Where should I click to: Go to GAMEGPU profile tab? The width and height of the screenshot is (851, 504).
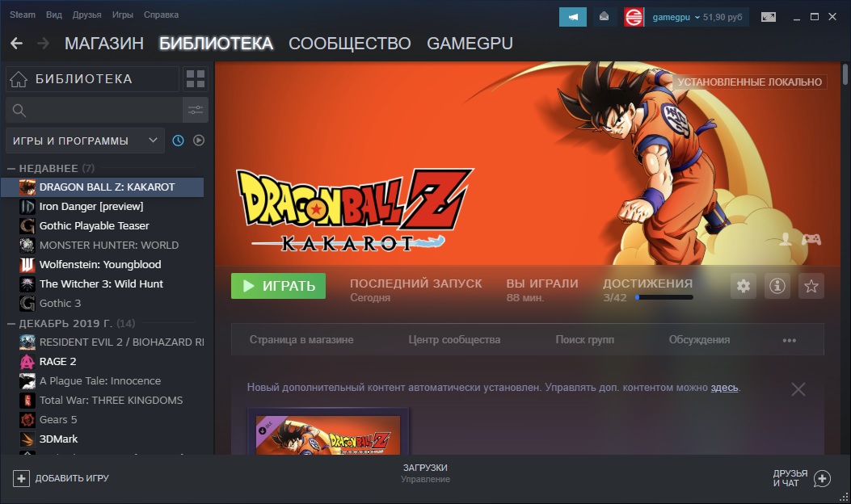click(470, 44)
